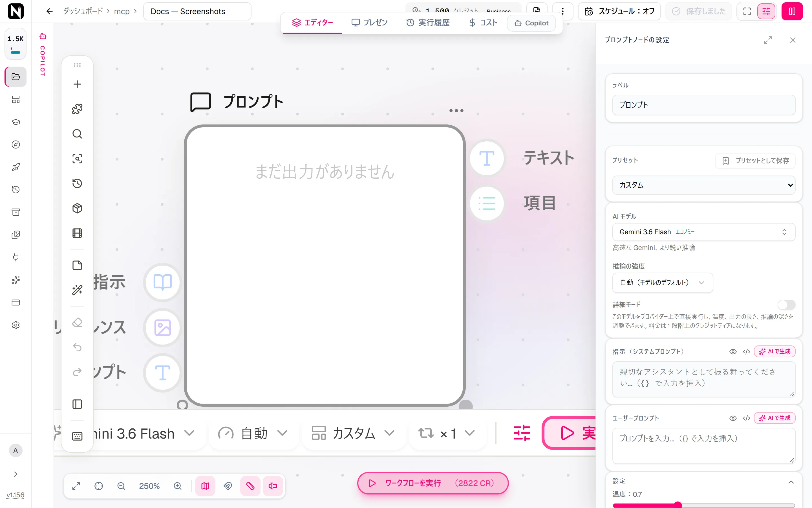The image size is (812, 508).
Task: Click the film strip icon in canvas toolbar
Action: [77, 233]
